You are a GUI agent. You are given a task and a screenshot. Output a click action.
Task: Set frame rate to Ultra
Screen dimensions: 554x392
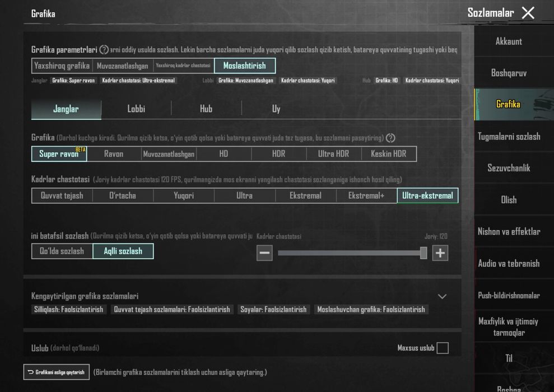click(x=244, y=195)
